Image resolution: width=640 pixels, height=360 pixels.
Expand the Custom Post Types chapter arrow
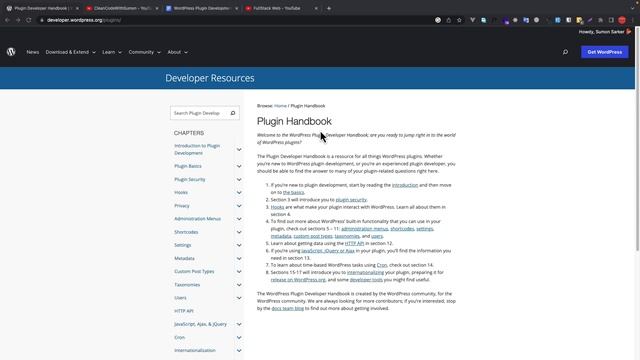(239, 271)
